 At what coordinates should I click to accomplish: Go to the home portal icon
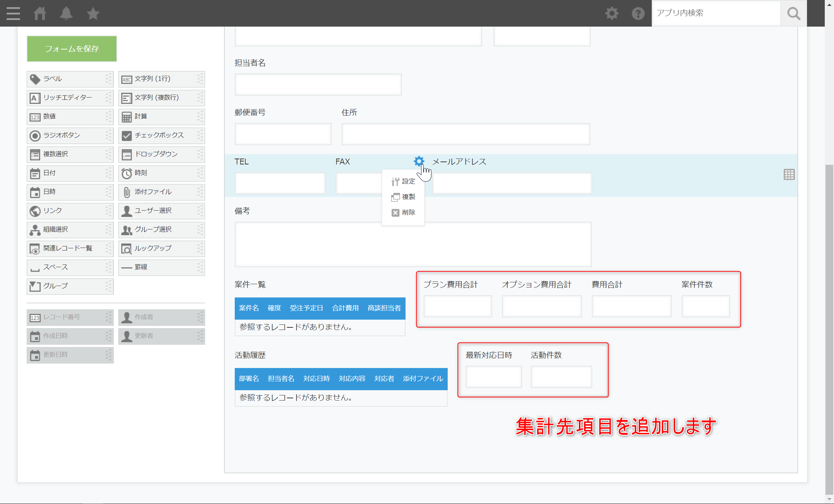[40, 13]
